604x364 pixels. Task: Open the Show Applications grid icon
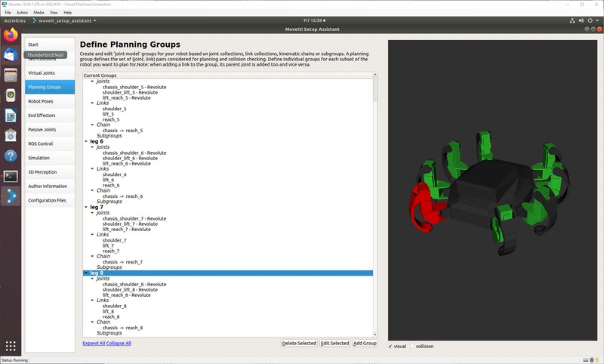pyautogui.click(x=11, y=346)
